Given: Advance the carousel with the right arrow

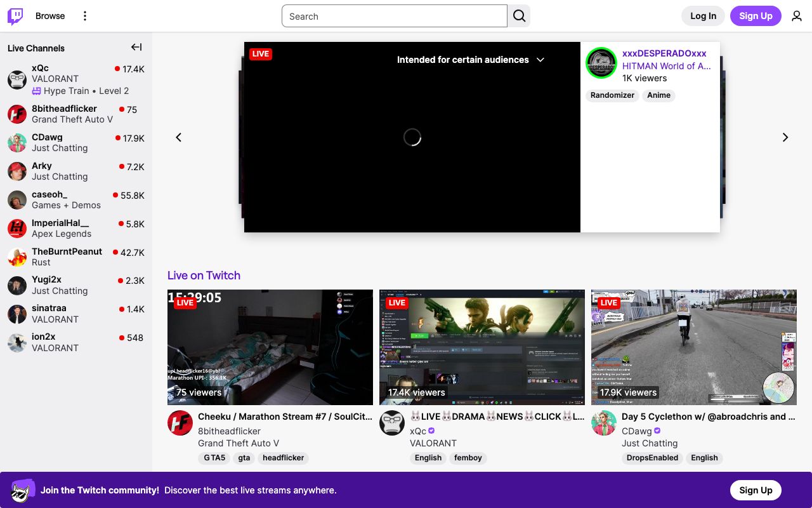Looking at the screenshot, I should [785, 137].
